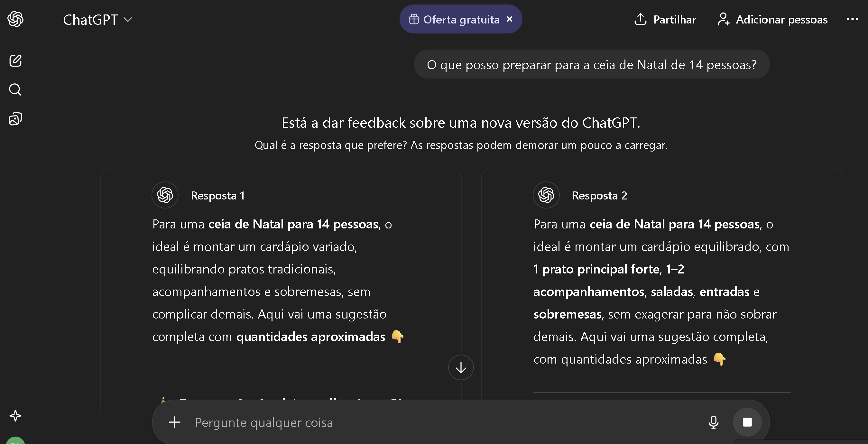
Task: Open chat search with the magnifier icon
Action: pyautogui.click(x=15, y=90)
